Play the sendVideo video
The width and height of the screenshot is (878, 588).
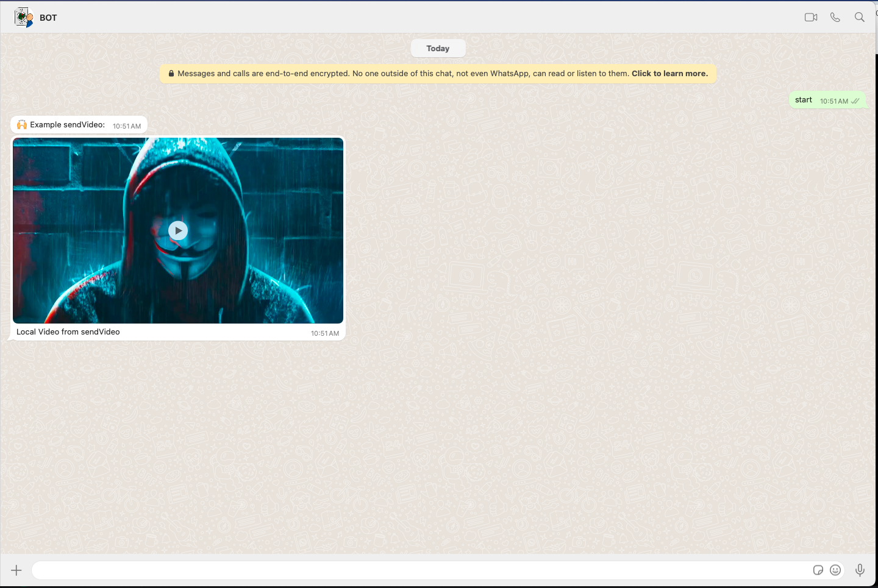click(178, 230)
